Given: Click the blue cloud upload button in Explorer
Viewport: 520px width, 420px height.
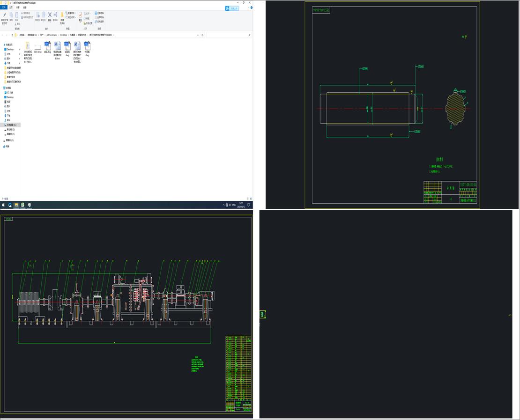Looking at the screenshot, I should (x=232, y=8).
